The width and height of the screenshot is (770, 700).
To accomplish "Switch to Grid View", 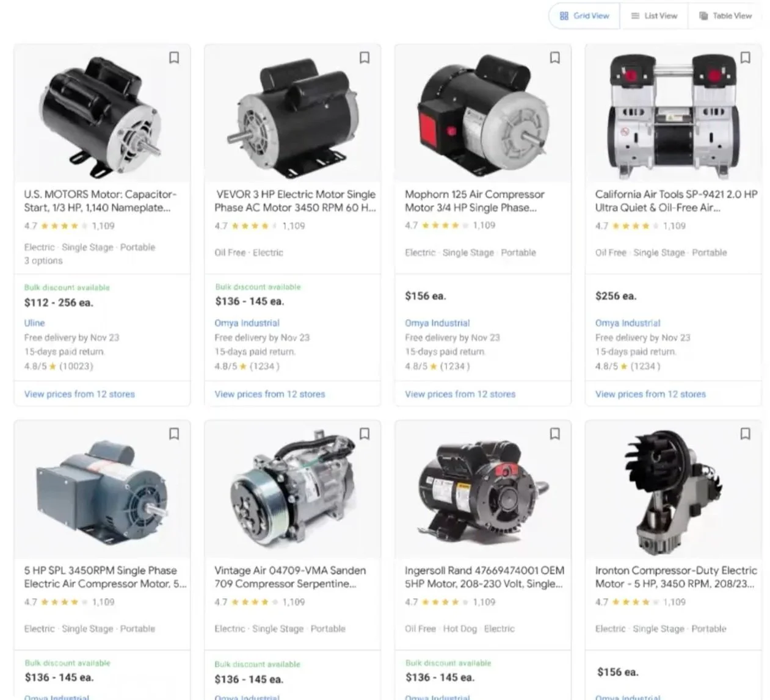I will (x=584, y=16).
